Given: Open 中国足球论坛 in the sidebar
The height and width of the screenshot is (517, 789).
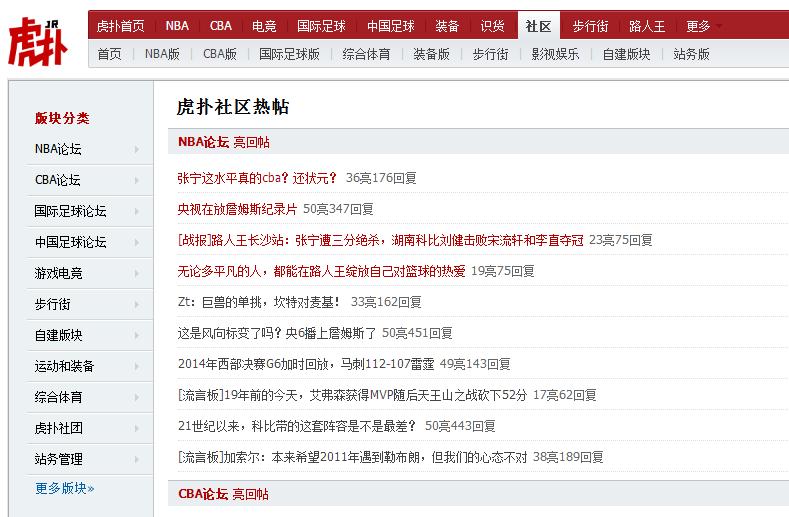Looking at the screenshot, I should (70, 242).
